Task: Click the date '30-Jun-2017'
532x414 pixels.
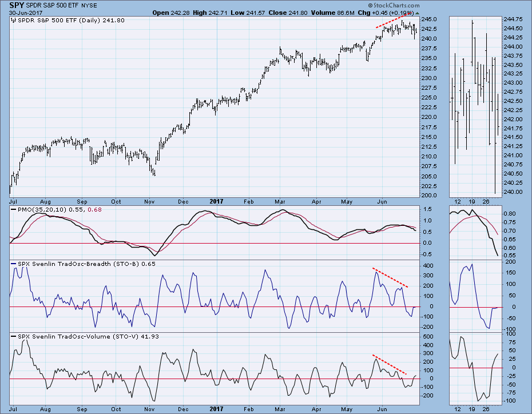Action: tap(25, 13)
